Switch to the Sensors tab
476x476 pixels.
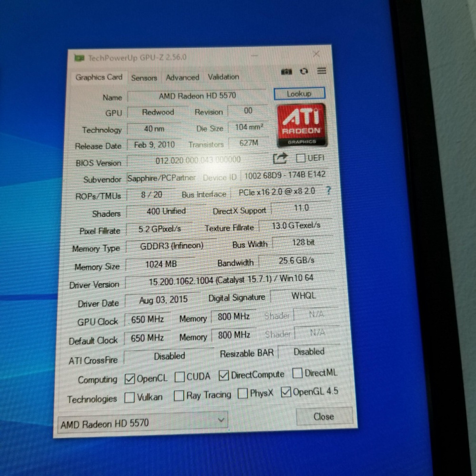[x=144, y=78]
